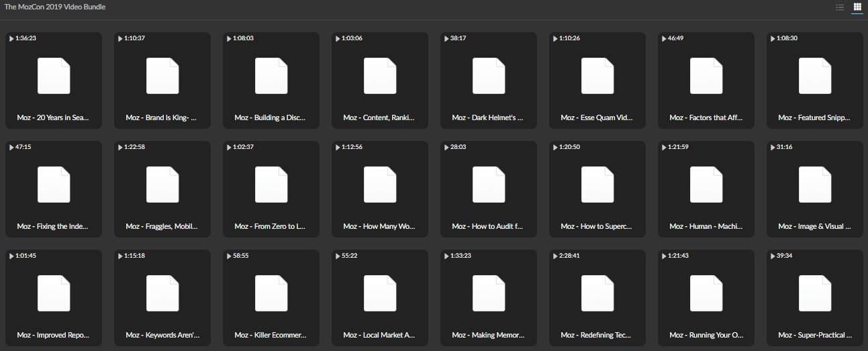The image size is (868, 351).
Task: Open file icon for Moz - Featured Snipp...
Action: (x=815, y=76)
